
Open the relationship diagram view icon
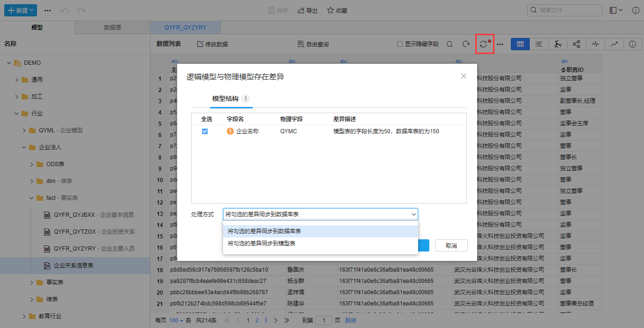(577, 44)
